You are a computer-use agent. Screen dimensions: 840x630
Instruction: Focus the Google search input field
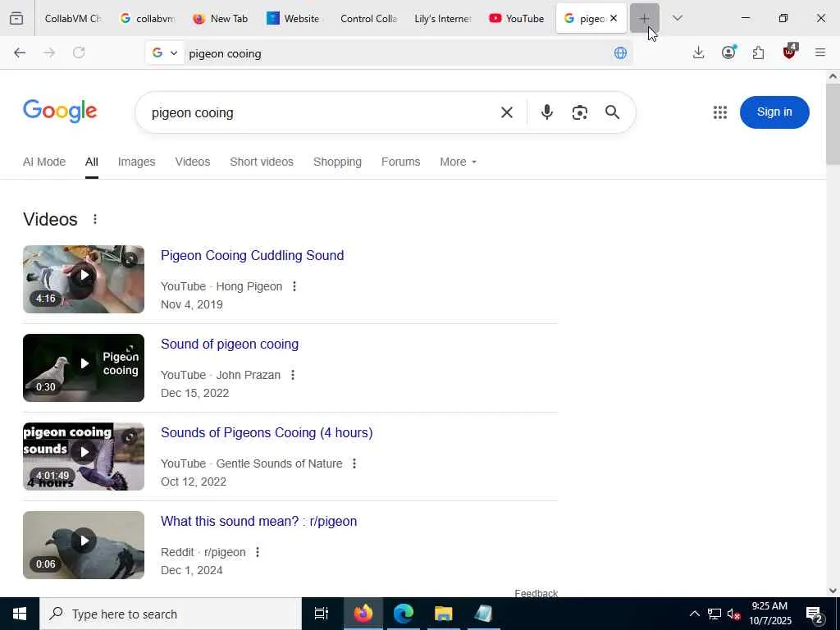tap(322, 112)
